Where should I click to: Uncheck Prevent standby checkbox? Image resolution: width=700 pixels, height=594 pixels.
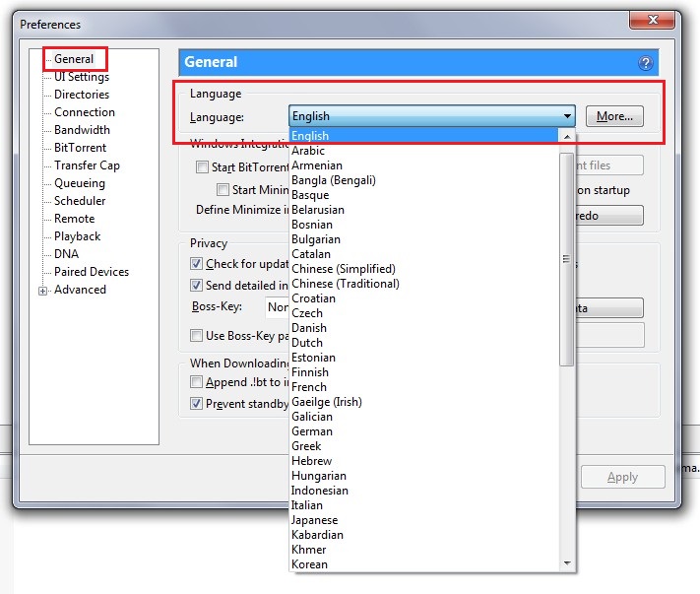pos(196,403)
